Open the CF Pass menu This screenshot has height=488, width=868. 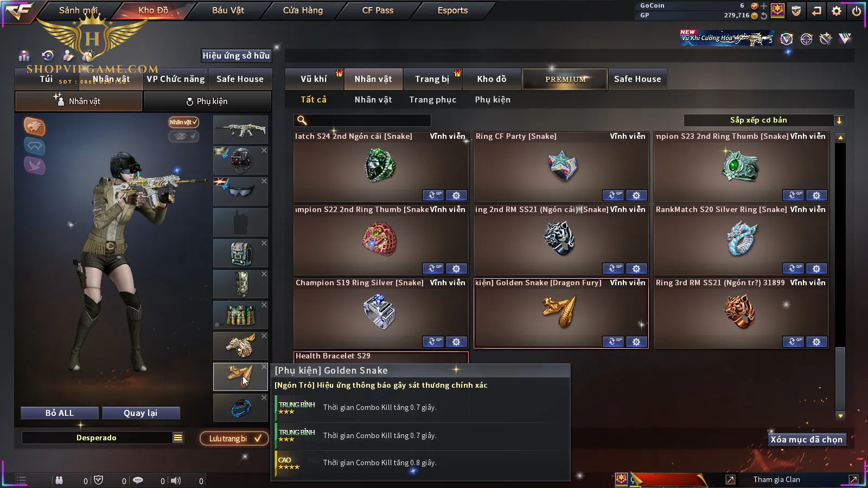coord(378,10)
